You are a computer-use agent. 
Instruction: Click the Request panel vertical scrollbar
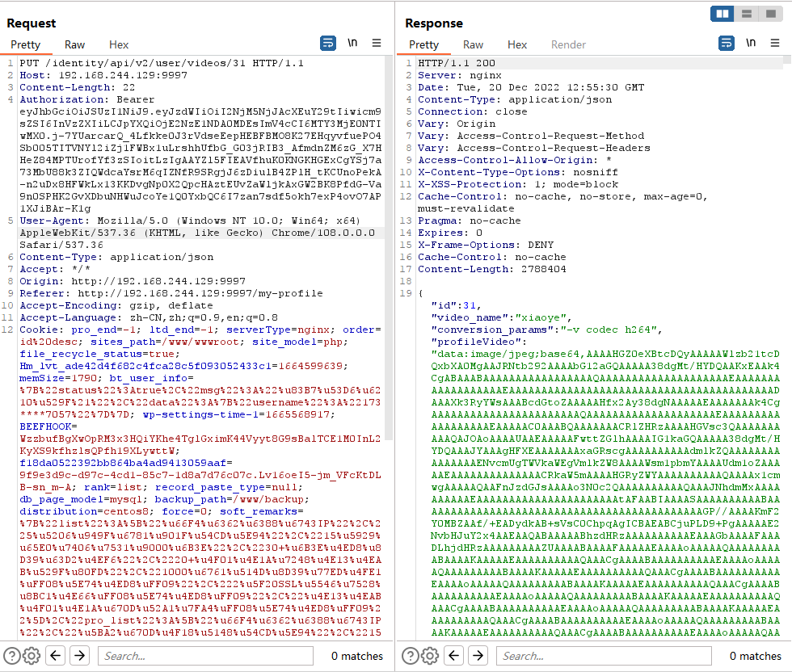(x=389, y=247)
